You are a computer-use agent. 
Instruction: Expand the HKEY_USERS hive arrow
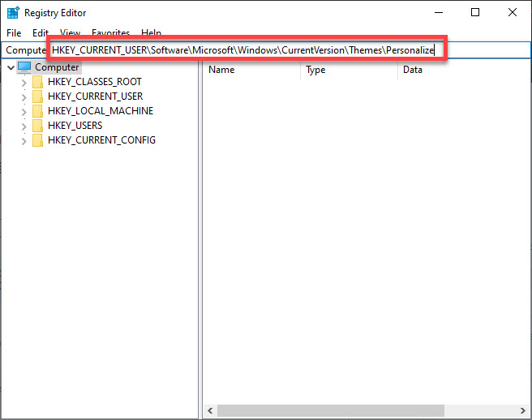[x=24, y=126]
